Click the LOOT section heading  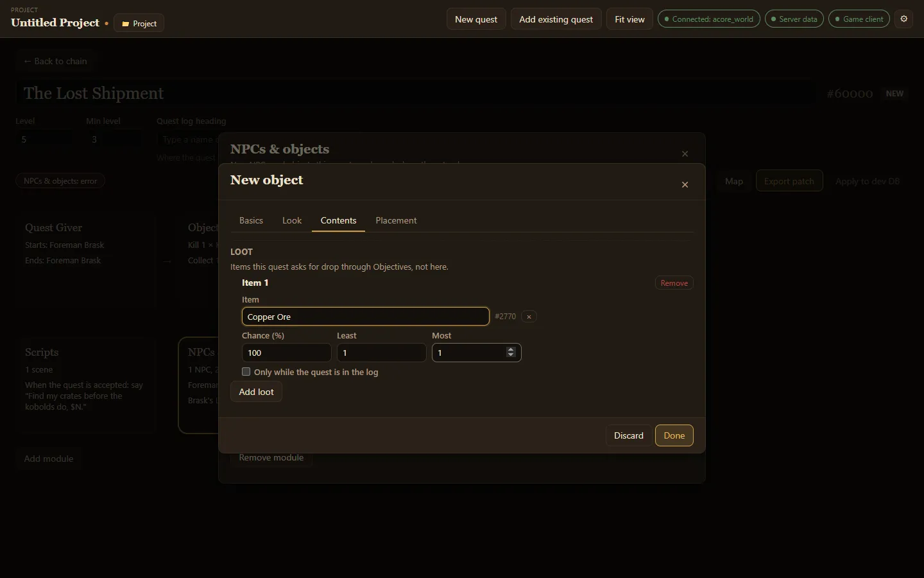241,252
